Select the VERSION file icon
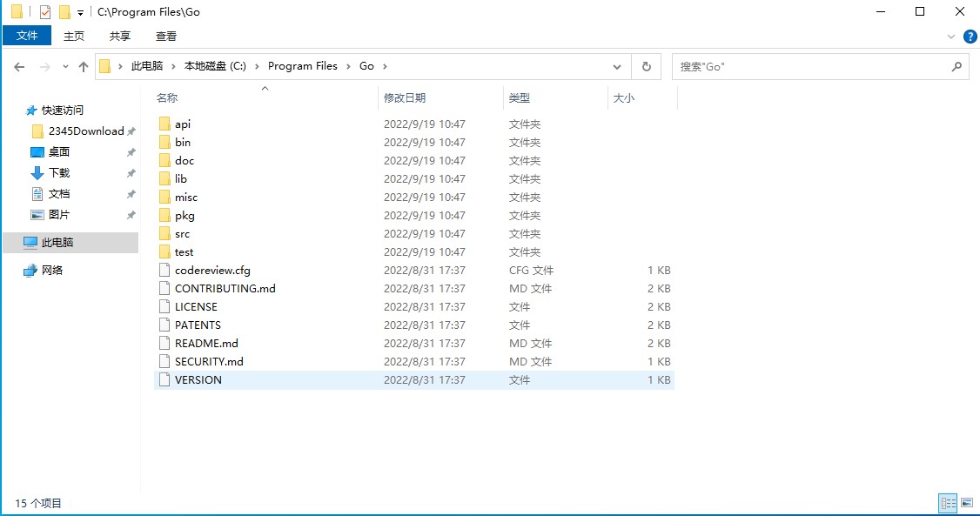 click(164, 379)
